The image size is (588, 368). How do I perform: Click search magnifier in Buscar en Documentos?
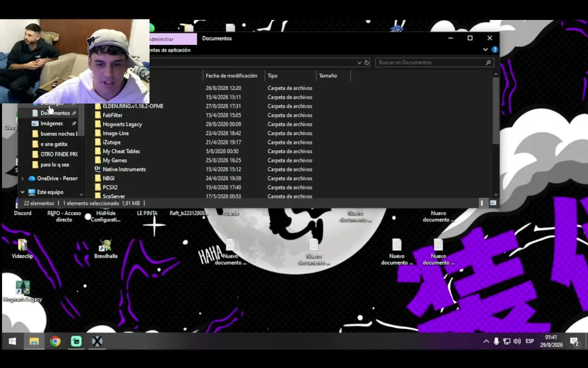click(x=488, y=62)
